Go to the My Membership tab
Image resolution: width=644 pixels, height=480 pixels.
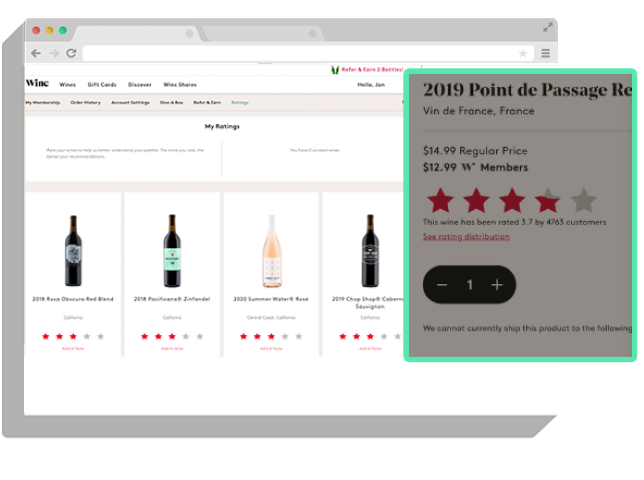[x=43, y=102]
